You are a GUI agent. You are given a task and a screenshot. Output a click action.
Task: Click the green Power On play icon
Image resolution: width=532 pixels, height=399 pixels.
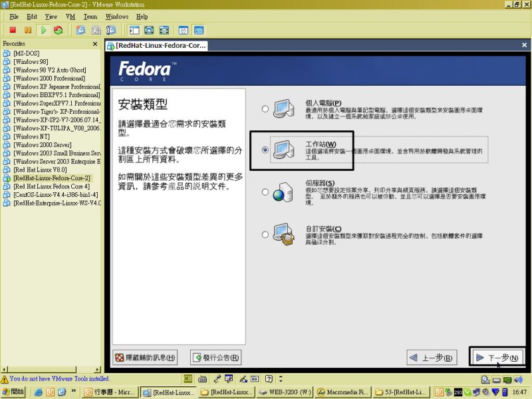point(43,30)
